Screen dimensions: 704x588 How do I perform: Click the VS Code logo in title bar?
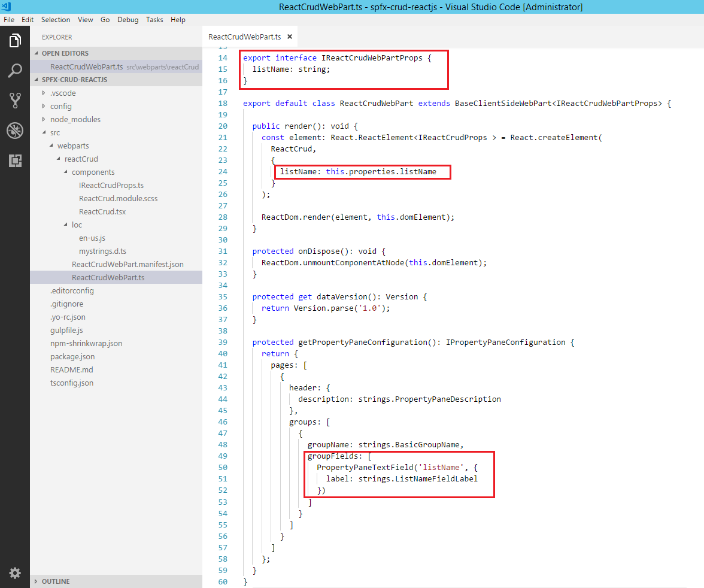coord(7,7)
